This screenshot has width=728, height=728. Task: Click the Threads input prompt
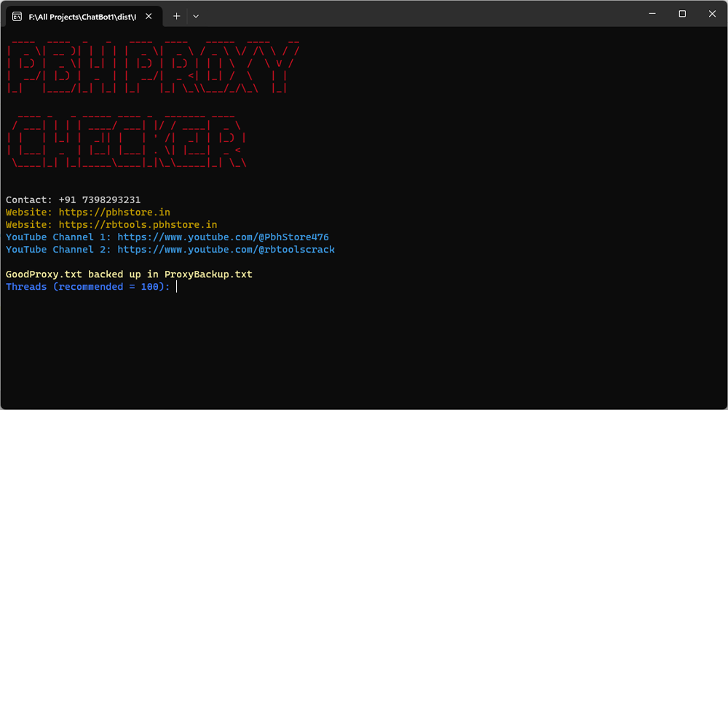click(x=87, y=286)
